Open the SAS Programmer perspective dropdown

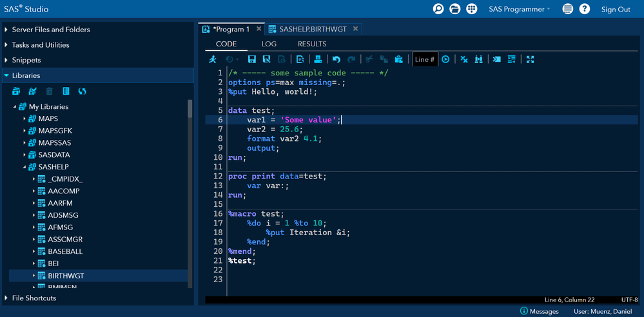(520, 9)
